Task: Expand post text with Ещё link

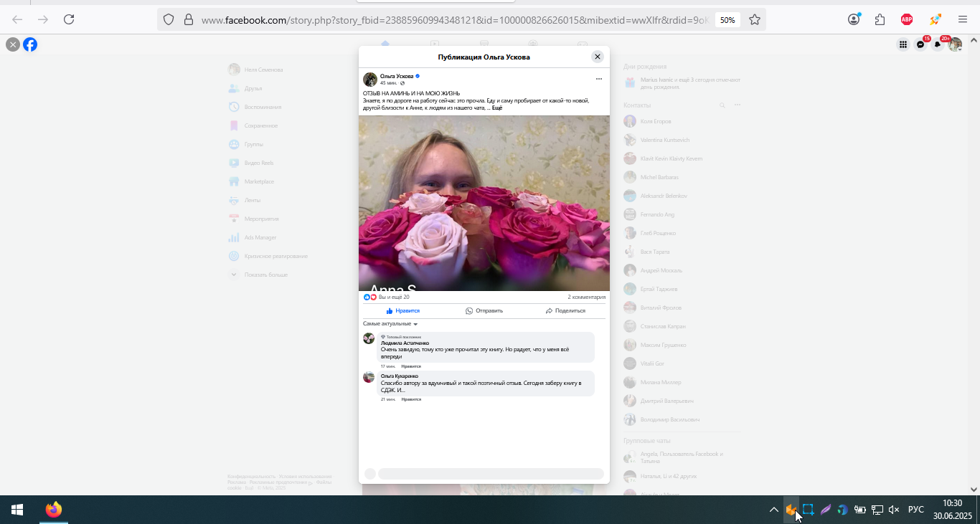Action: [x=497, y=108]
